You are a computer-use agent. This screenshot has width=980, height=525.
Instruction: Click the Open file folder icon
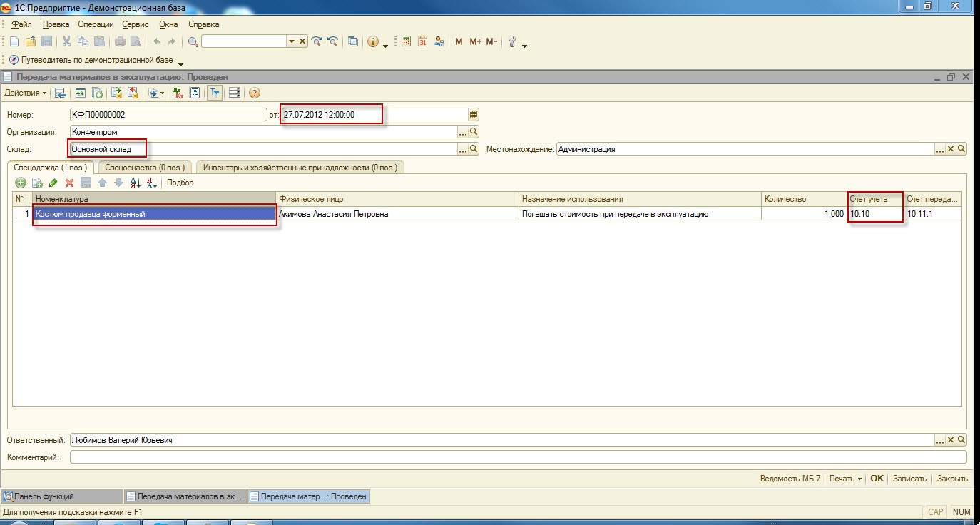pos(30,41)
